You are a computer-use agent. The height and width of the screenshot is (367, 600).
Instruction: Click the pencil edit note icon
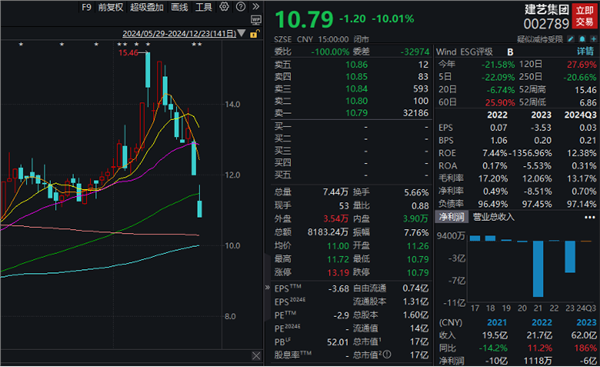[571, 39]
